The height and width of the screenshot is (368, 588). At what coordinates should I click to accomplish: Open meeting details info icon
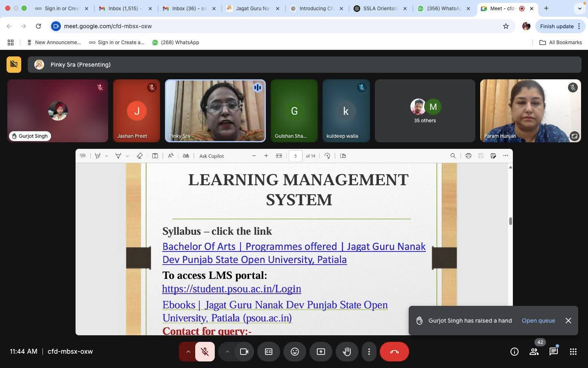[514, 352]
